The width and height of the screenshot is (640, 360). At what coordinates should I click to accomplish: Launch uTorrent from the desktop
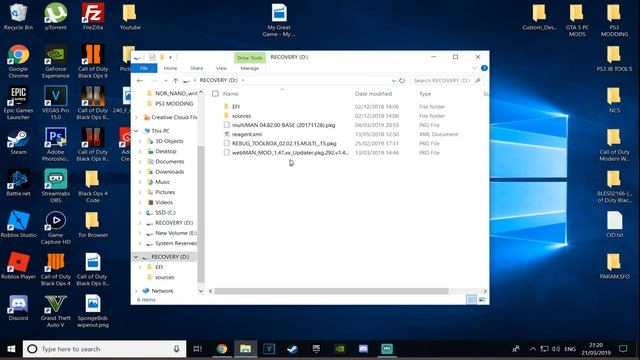[56, 16]
